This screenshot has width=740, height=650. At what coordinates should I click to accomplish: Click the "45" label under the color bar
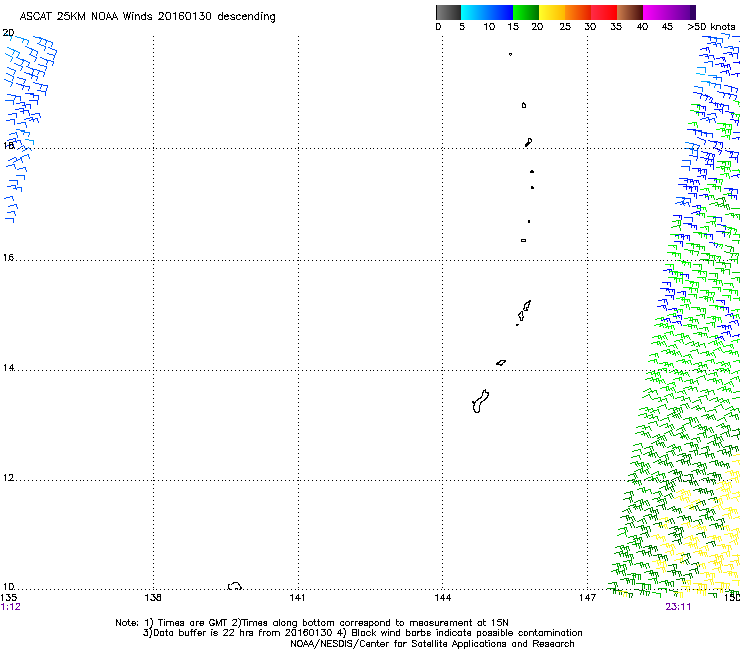(x=667, y=27)
